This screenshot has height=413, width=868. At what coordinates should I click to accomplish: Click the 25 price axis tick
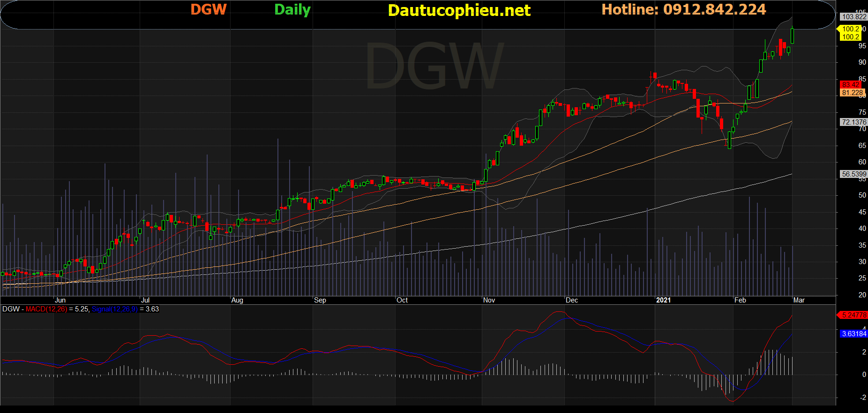tap(862, 278)
